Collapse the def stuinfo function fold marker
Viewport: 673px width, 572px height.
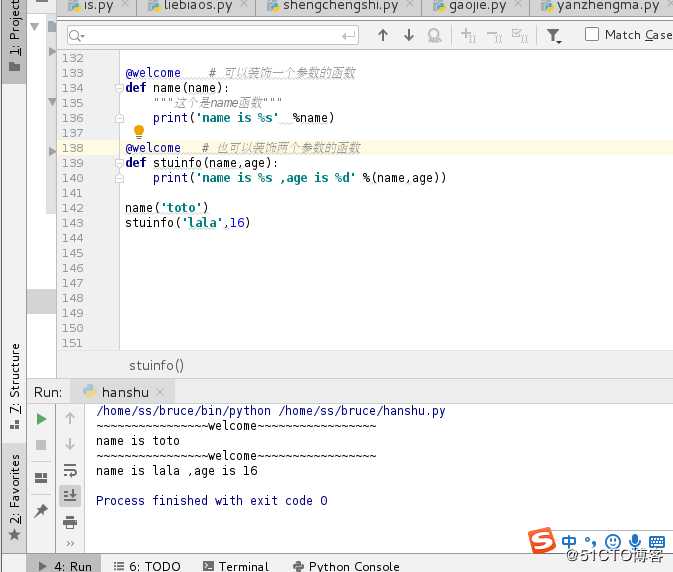(x=119, y=163)
